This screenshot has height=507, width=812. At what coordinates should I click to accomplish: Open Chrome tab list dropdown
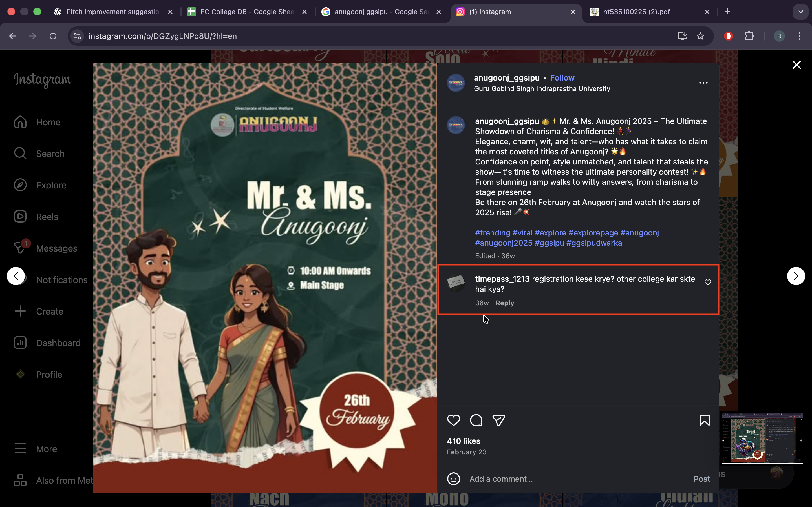coord(800,12)
